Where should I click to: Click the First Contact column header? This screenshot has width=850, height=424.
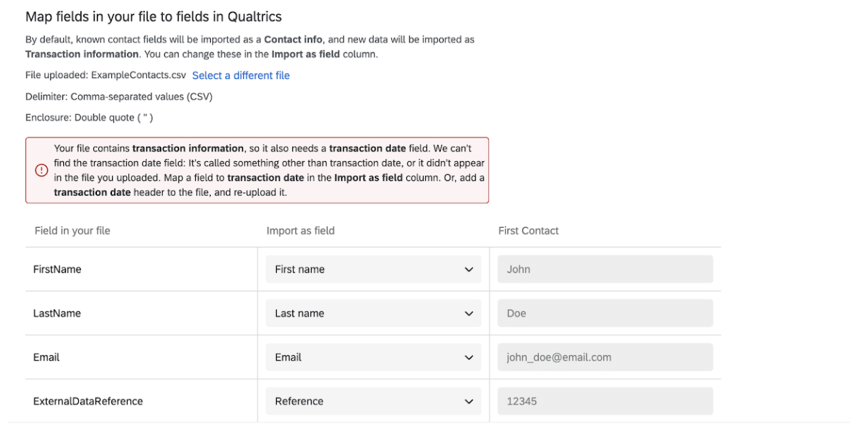tap(528, 231)
